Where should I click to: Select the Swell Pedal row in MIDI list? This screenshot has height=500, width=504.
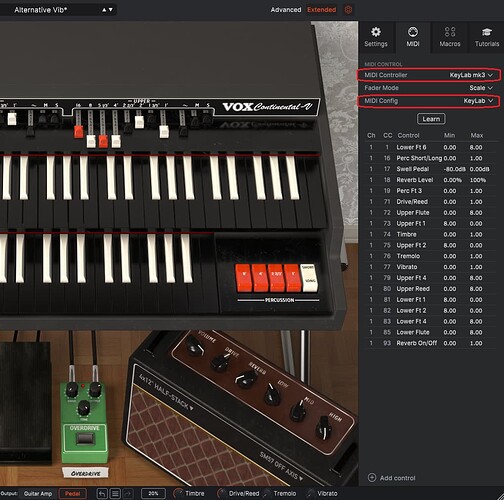coord(430,169)
